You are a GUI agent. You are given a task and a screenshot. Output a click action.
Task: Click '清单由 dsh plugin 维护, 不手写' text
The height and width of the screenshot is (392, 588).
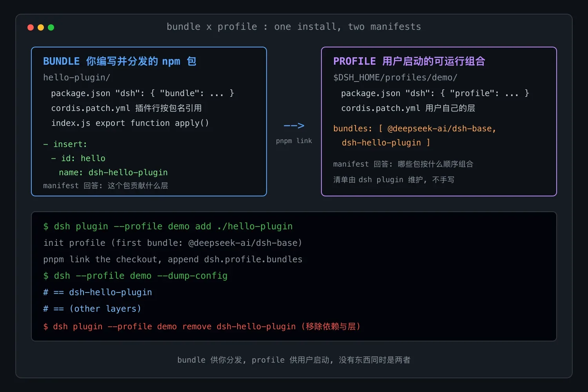click(394, 180)
